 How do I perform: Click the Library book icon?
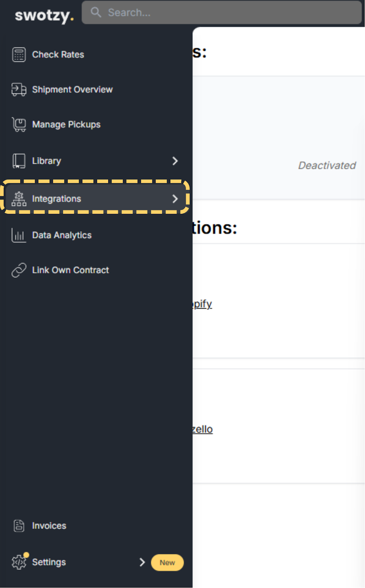(19, 161)
